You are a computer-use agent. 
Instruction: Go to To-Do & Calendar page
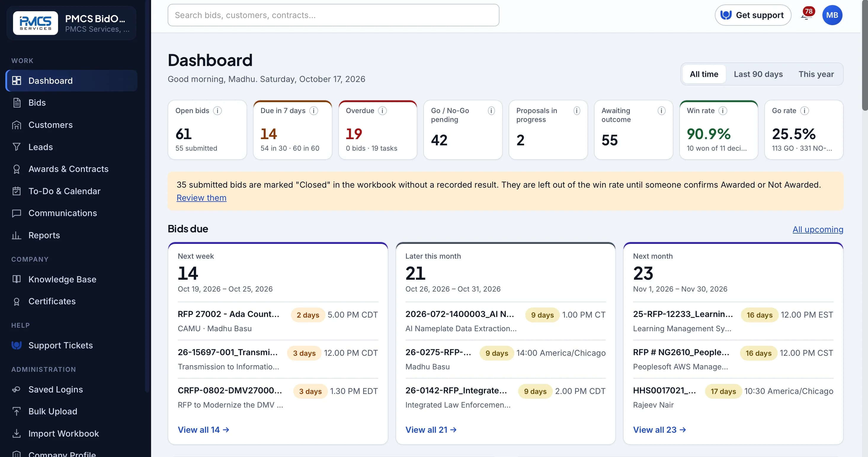pyautogui.click(x=71, y=191)
